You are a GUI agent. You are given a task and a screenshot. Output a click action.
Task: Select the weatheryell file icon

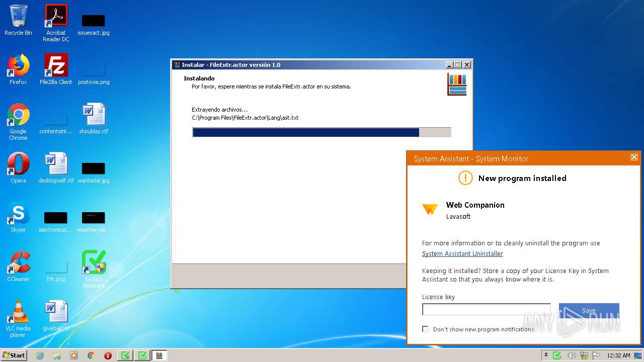click(94, 222)
